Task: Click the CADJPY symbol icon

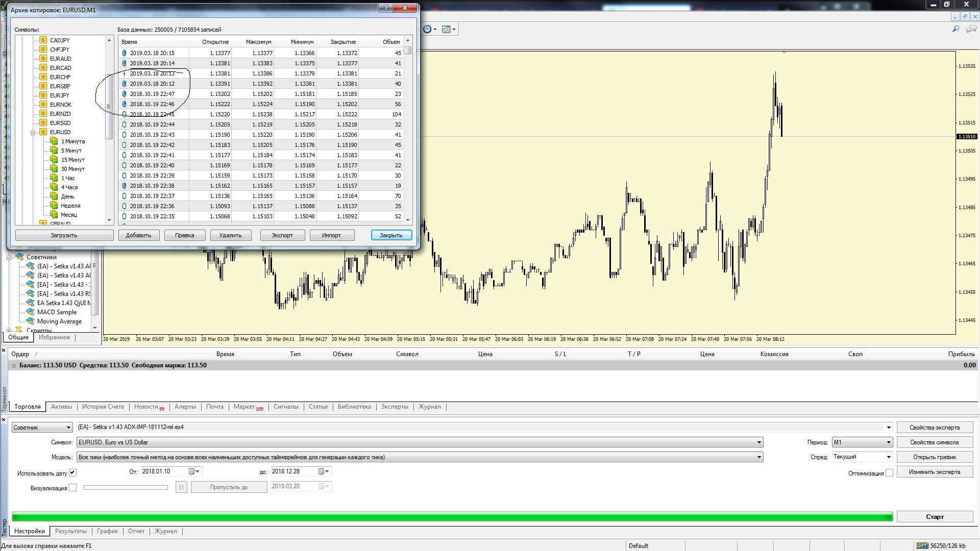Action: click(43, 40)
